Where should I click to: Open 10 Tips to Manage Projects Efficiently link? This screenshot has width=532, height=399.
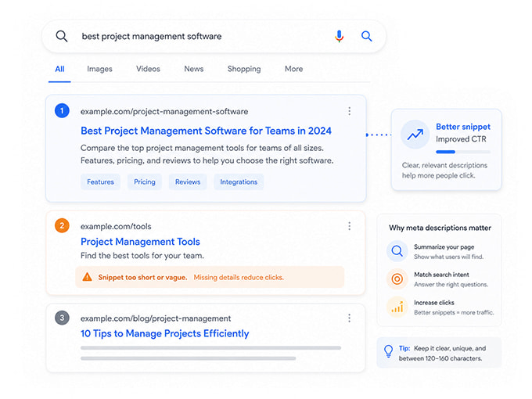[x=164, y=333]
